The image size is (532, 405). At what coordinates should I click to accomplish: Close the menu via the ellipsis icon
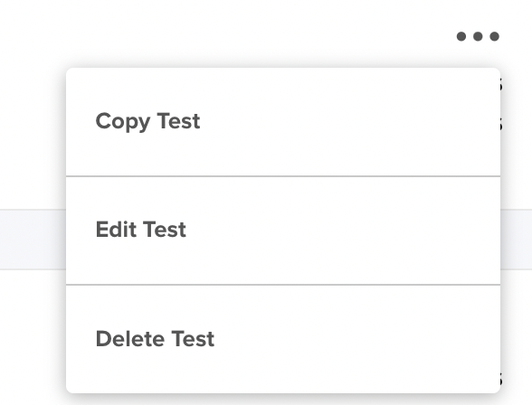coord(478,36)
